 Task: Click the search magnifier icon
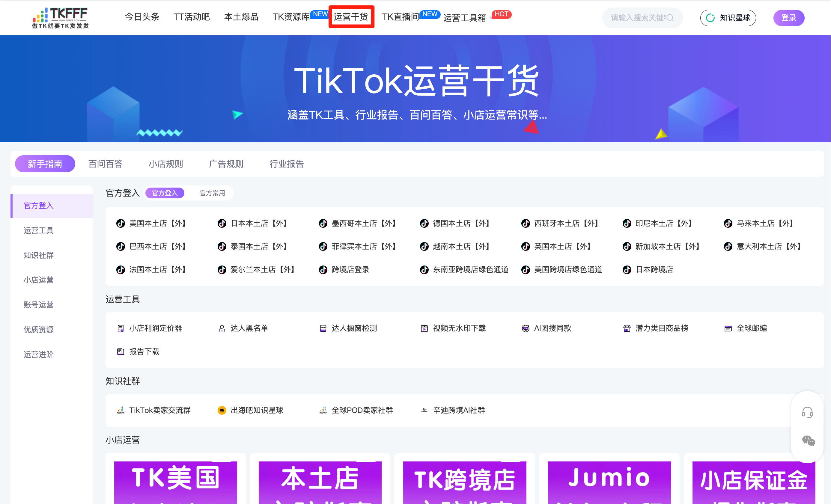point(670,18)
